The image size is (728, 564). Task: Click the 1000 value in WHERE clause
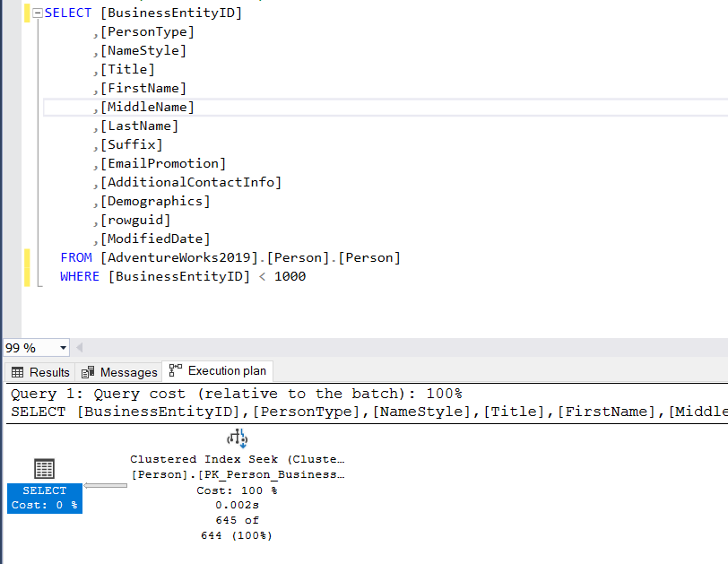pyautogui.click(x=290, y=277)
